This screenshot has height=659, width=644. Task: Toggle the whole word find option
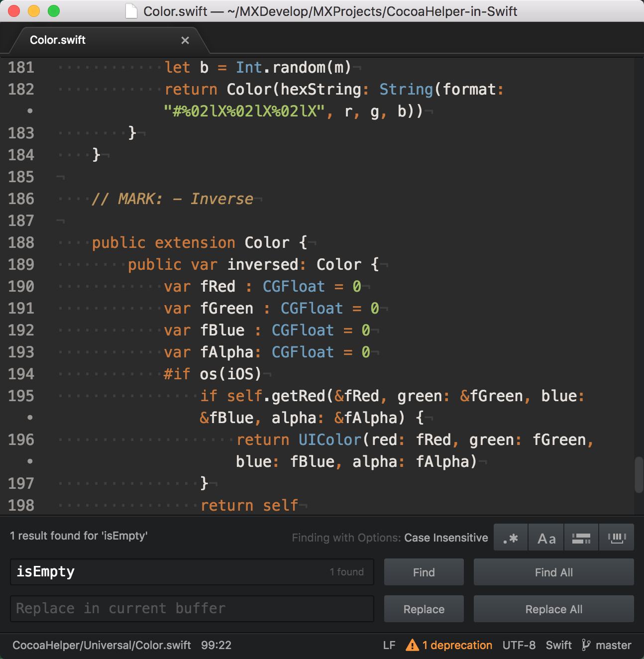(x=617, y=538)
